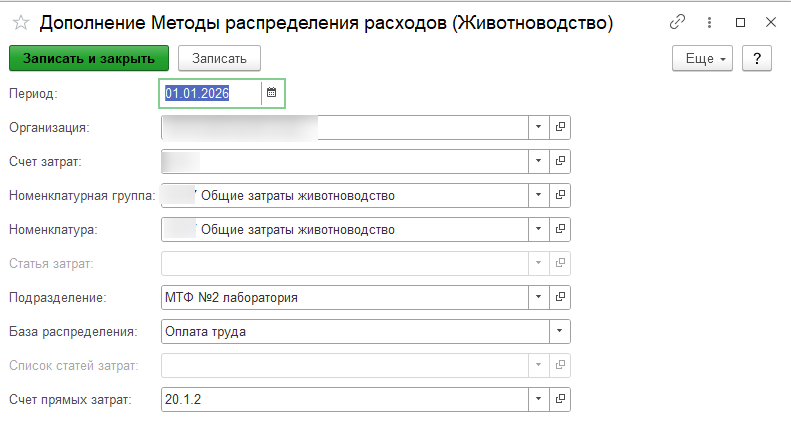
Task: Open Счет прямых затрат 20.1.2 item
Action: (x=560, y=399)
